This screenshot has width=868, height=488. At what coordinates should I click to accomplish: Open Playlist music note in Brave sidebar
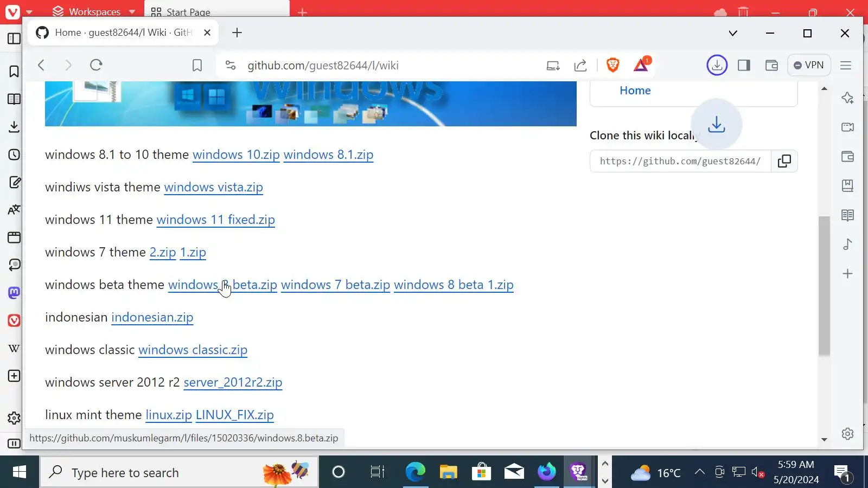847,244
